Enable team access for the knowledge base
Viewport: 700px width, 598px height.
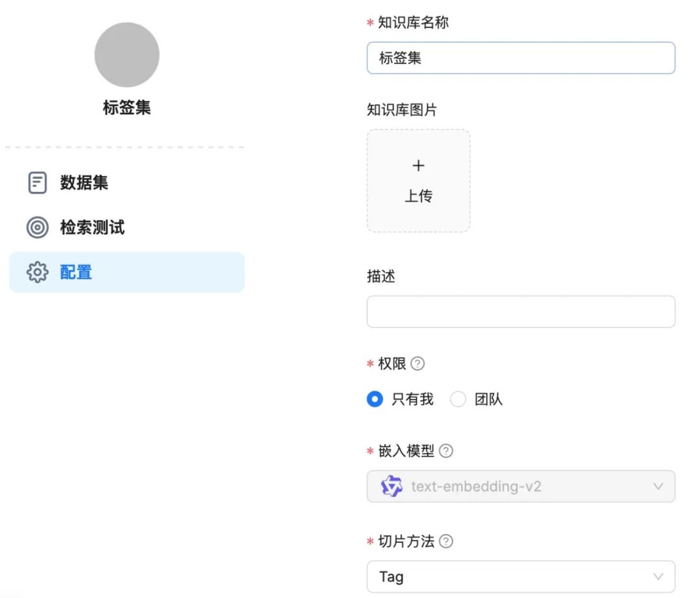458,399
